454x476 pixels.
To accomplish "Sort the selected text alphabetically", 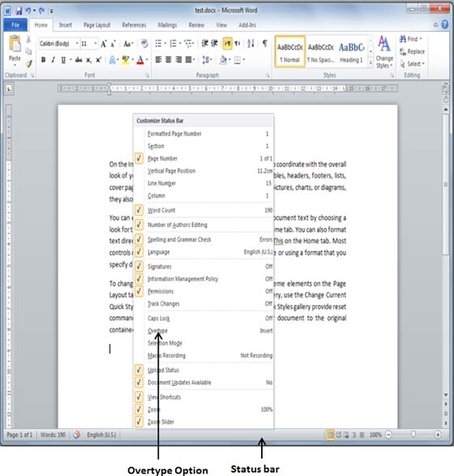I will tap(251, 44).
